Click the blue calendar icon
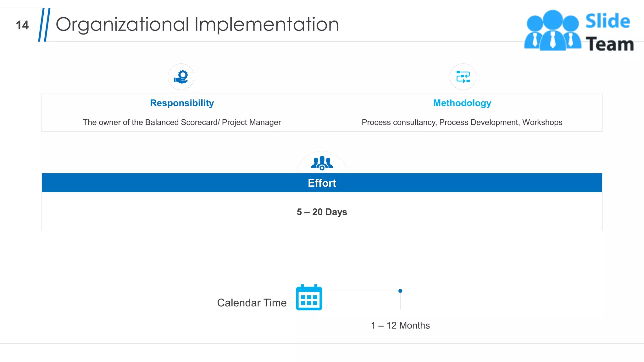Viewport: 644px width, 362px height. [309, 298]
